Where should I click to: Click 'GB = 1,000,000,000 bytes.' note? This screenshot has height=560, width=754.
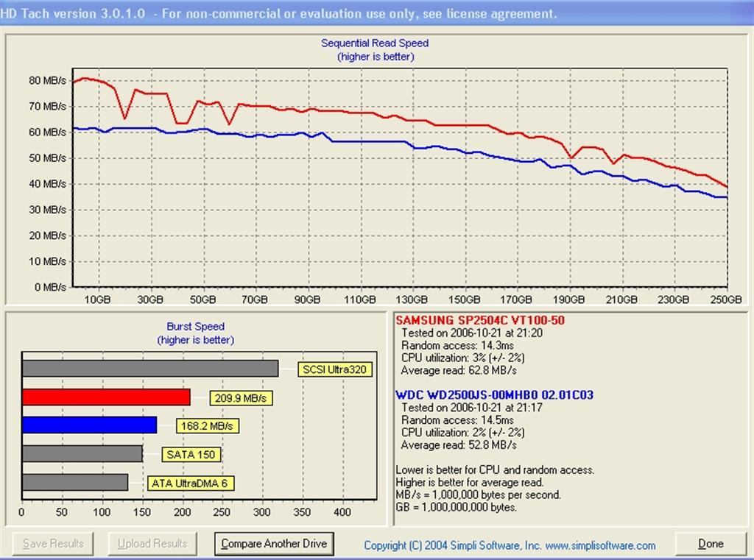[x=457, y=507]
